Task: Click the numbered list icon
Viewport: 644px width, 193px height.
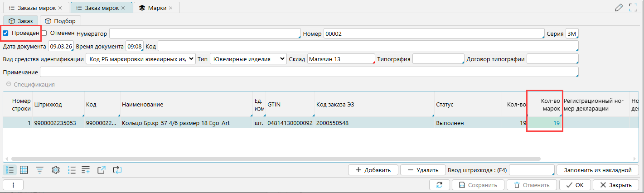Action: (x=72, y=170)
